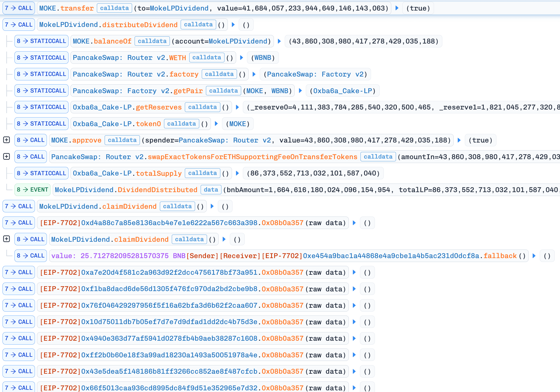Toggle the return value arrow on MOKE.transfer row
The height and width of the screenshot is (392, 560).
(397, 8)
